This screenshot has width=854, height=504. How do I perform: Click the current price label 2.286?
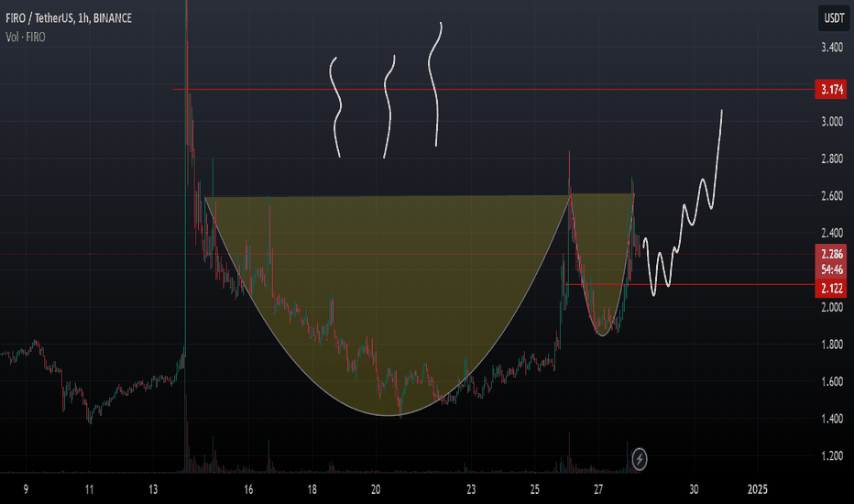[x=830, y=254]
